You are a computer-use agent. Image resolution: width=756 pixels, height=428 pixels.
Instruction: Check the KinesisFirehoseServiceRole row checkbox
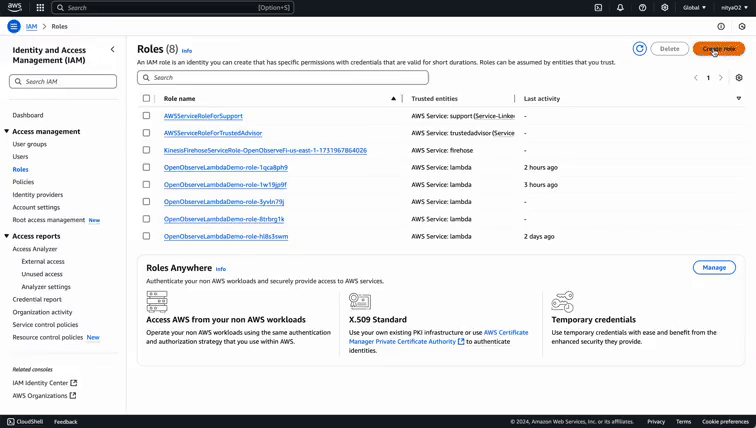pyautogui.click(x=146, y=150)
